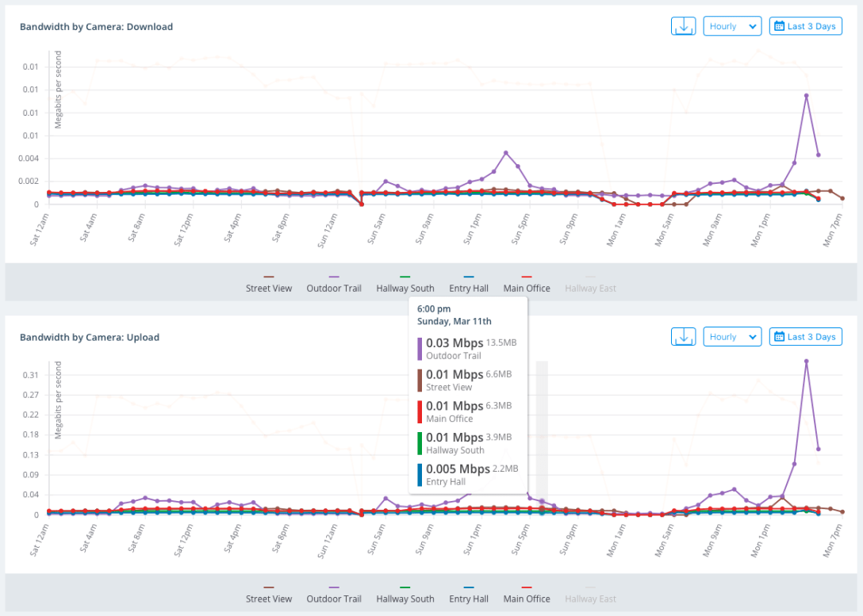The height and width of the screenshot is (616, 863).
Task: Click Outdoor Trail peak point on Upload chart
Action: [806, 362]
